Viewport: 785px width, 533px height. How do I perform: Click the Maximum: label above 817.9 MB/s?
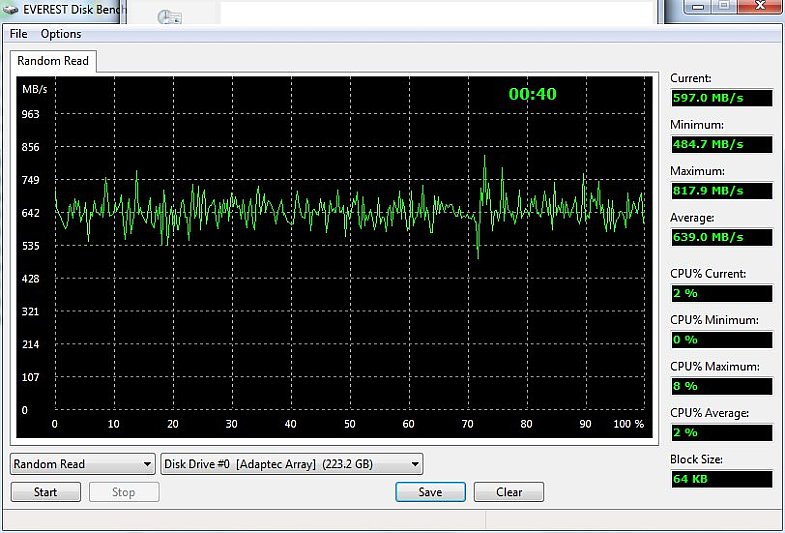point(696,171)
